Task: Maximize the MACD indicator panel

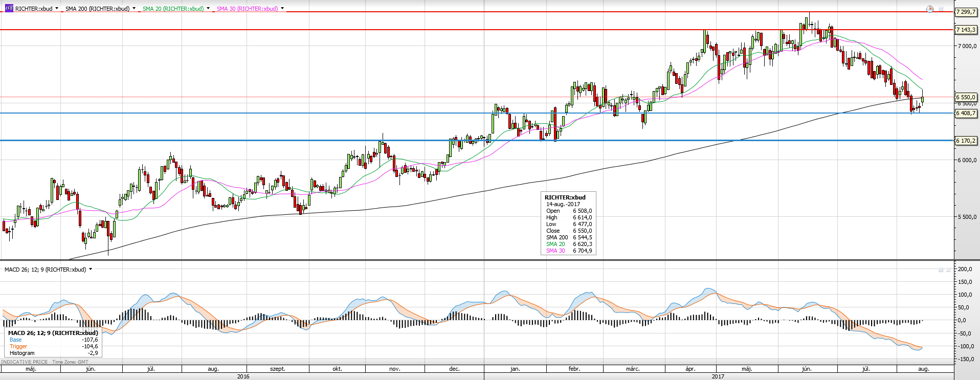Action: (x=940, y=270)
